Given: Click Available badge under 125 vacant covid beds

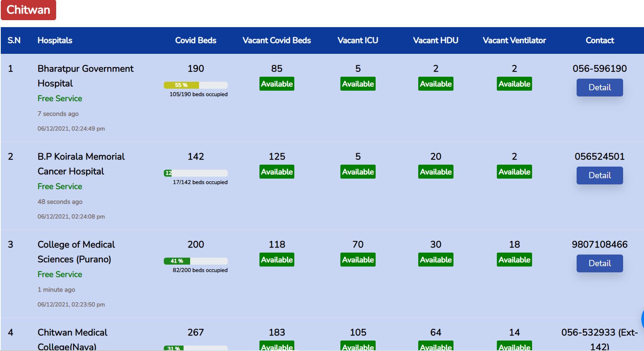Looking at the screenshot, I should [277, 172].
